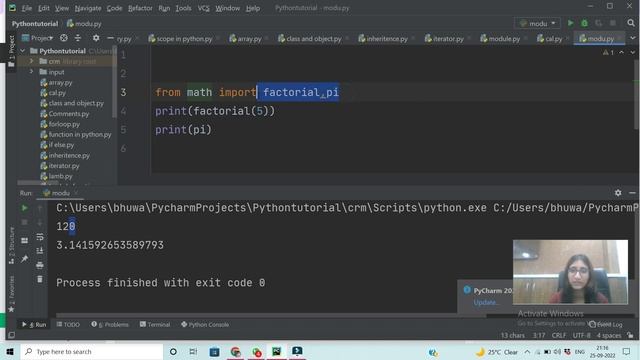This screenshot has width=640, height=360.
Task: Close the modu.py editor tab
Action: click(620, 38)
